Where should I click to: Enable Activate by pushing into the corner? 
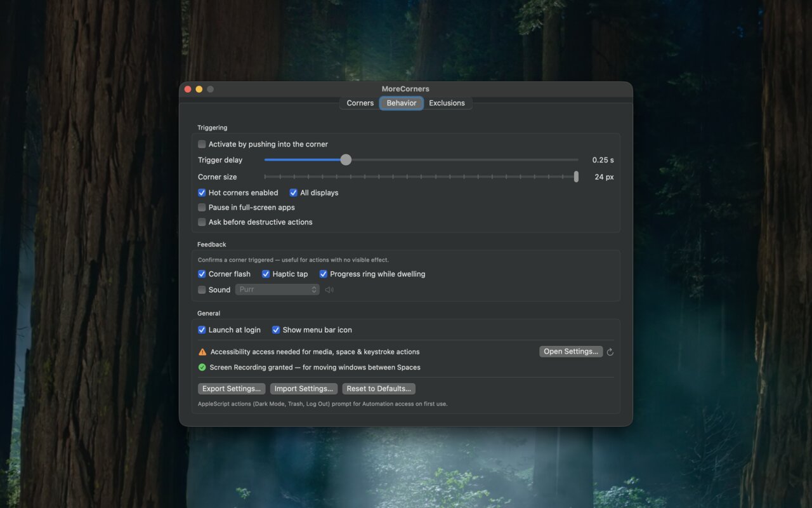pyautogui.click(x=202, y=144)
